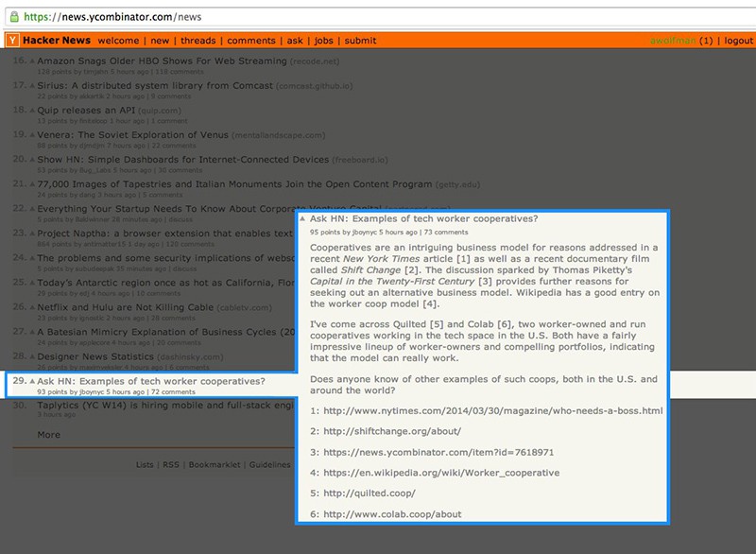Image resolution: width=756 pixels, height=554 pixels.
Task: Upvote the Ask HN post in preview popup
Action: point(302,218)
